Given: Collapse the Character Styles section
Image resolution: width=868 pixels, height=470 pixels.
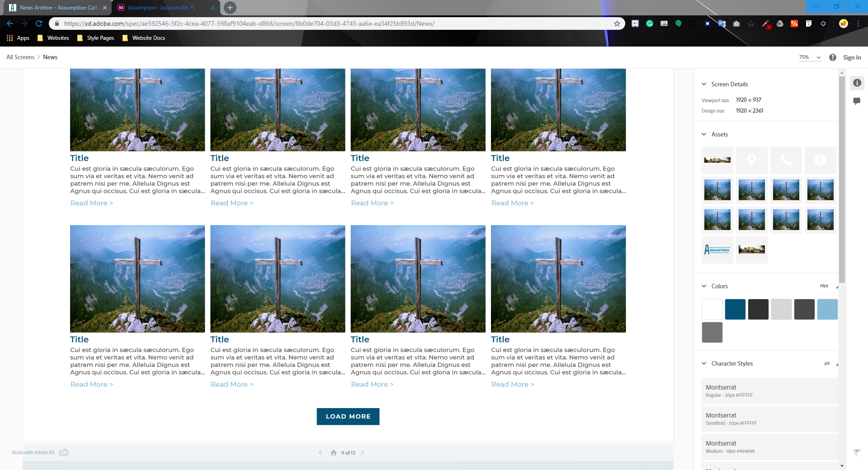Looking at the screenshot, I should [704, 363].
